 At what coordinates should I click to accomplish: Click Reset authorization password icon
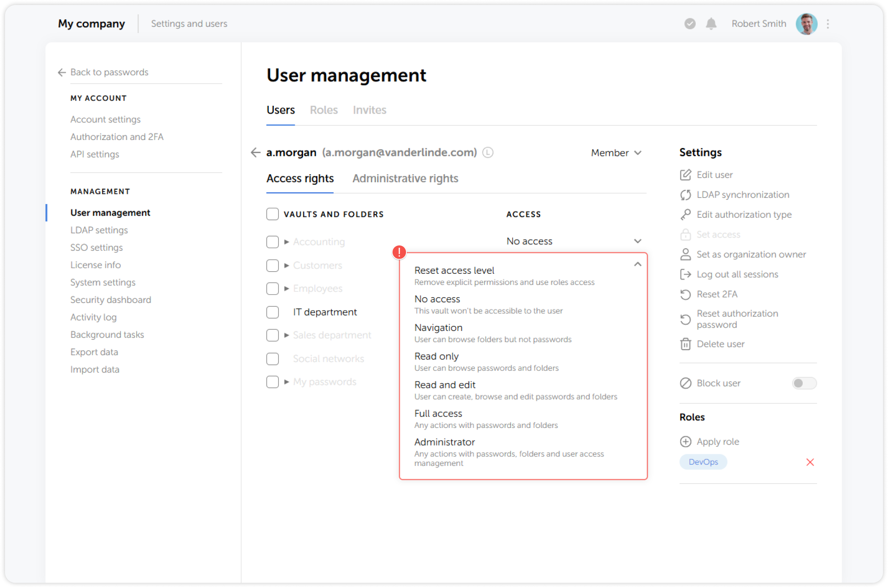tap(686, 319)
